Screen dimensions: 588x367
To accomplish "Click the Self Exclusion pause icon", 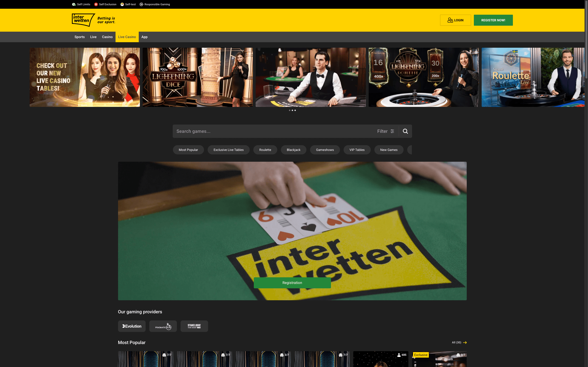I will [x=96, y=4].
